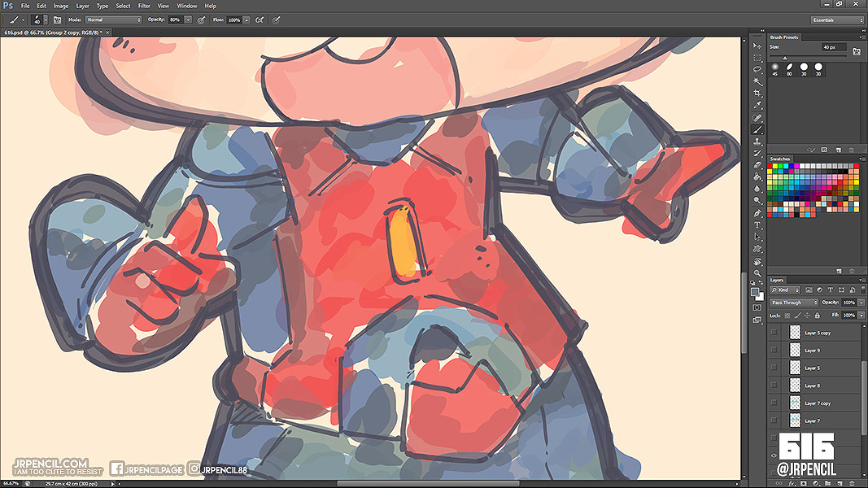Select the Hand tool
868x488 pixels.
757,262
